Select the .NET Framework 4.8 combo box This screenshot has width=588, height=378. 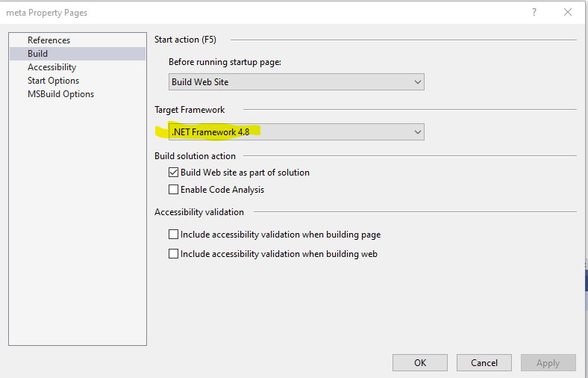296,131
